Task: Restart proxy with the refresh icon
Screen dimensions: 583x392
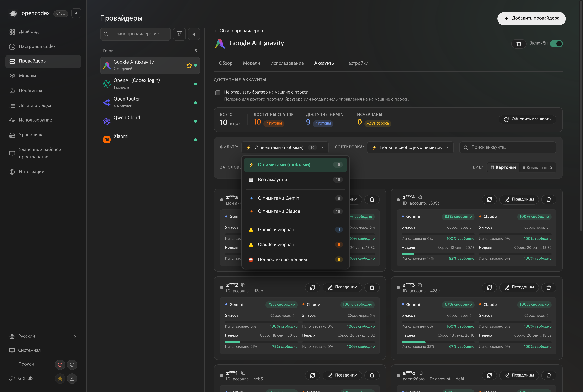Action: [x=72, y=365]
